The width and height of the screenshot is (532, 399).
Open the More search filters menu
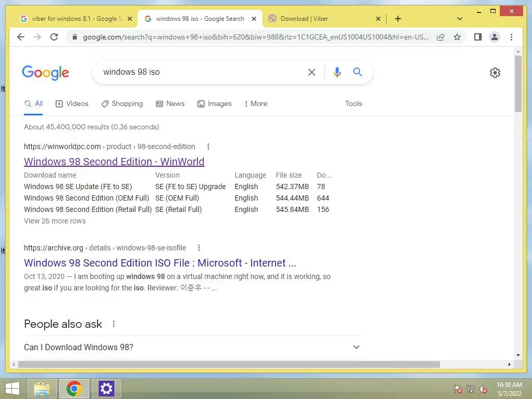256,103
